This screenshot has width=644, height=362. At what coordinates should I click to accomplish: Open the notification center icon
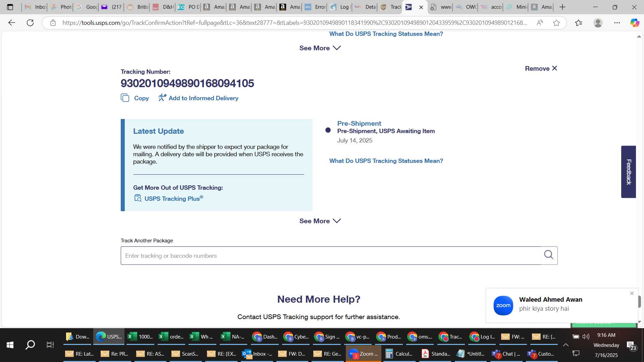pyautogui.click(x=632, y=346)
